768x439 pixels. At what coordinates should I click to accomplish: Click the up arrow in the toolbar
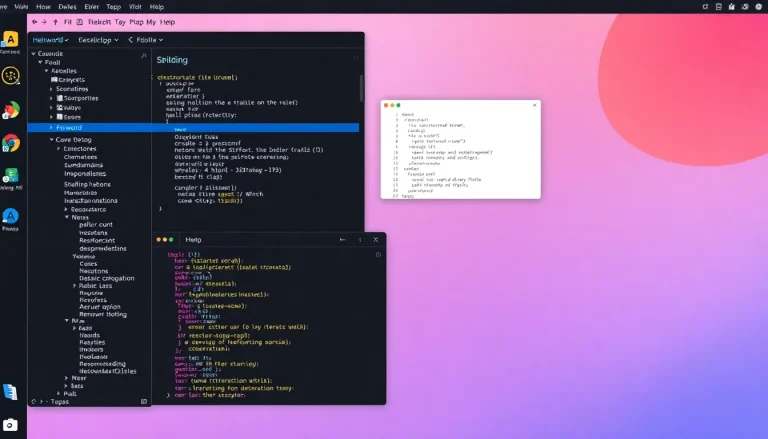[x=55, y=22]
